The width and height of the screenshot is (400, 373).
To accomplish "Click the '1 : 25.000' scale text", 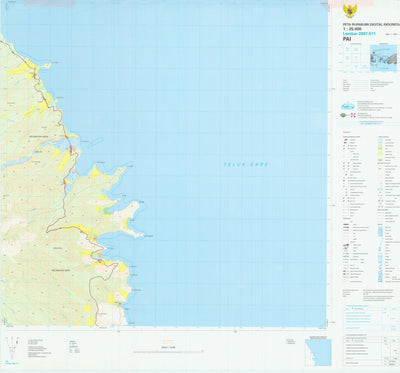I will tap(352, 29).
